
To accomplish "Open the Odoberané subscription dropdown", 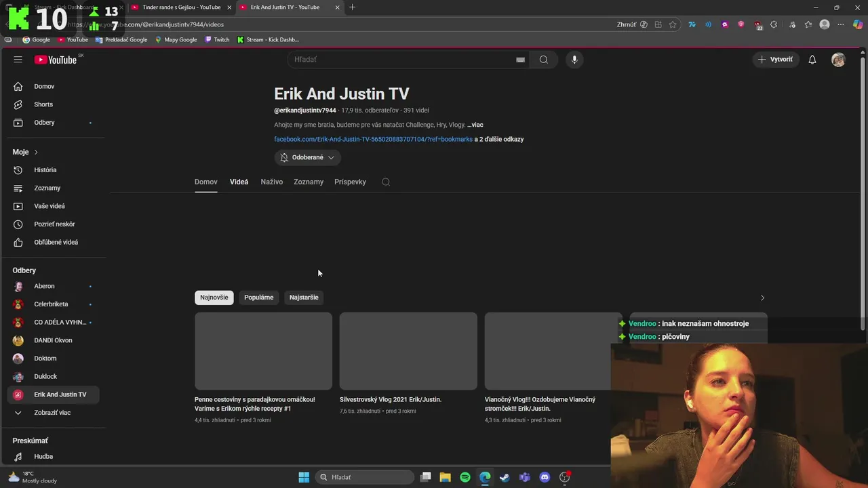I will tap(307, 157).
